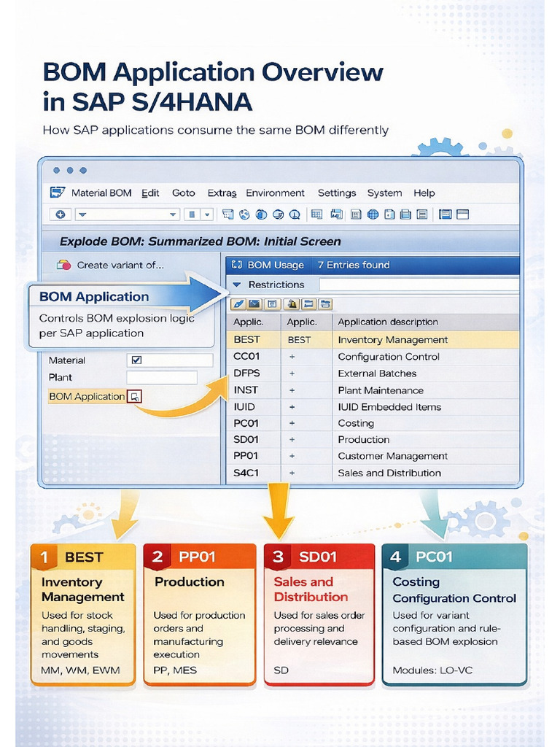Click the pencil icon above the Applic. column
560x747 pixels.
(x=238, y=304)
